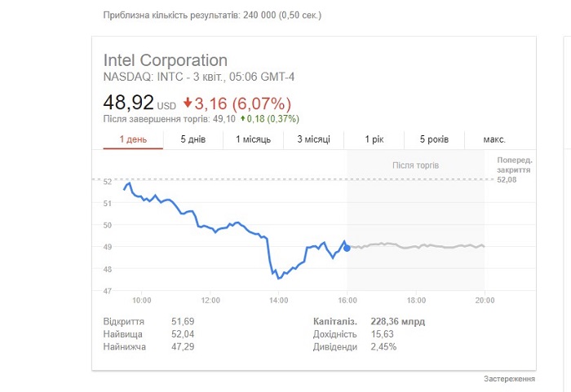Switch to the "5 днів" tab
571x392 pixels.
193,139
